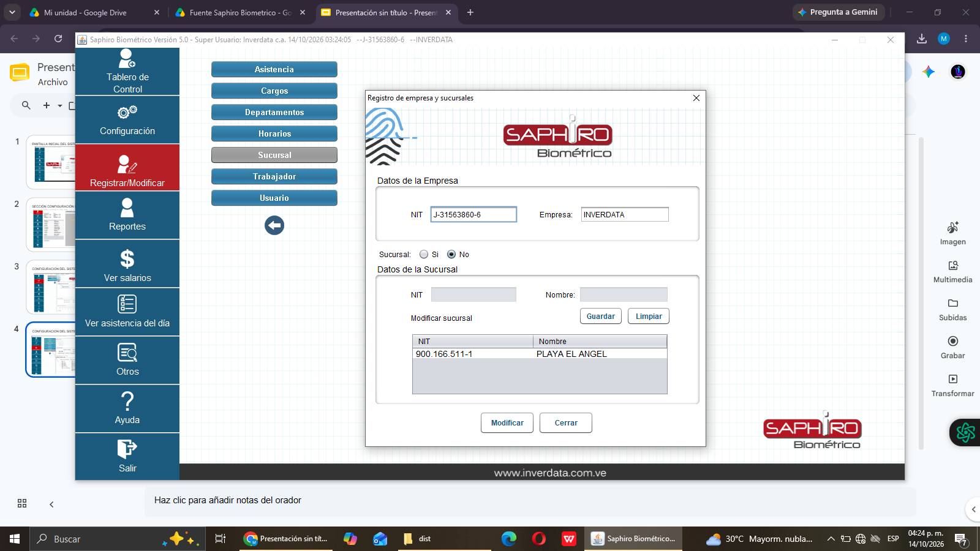
Task: Expand the Chrome tab search dropdown
Action: pos(12,12)
